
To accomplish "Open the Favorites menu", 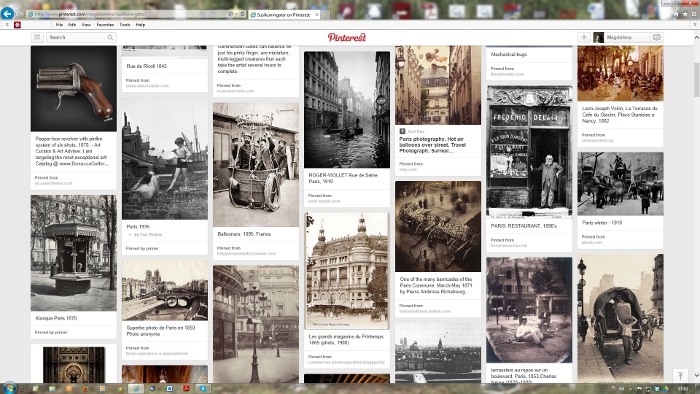I will click(105, 25).
